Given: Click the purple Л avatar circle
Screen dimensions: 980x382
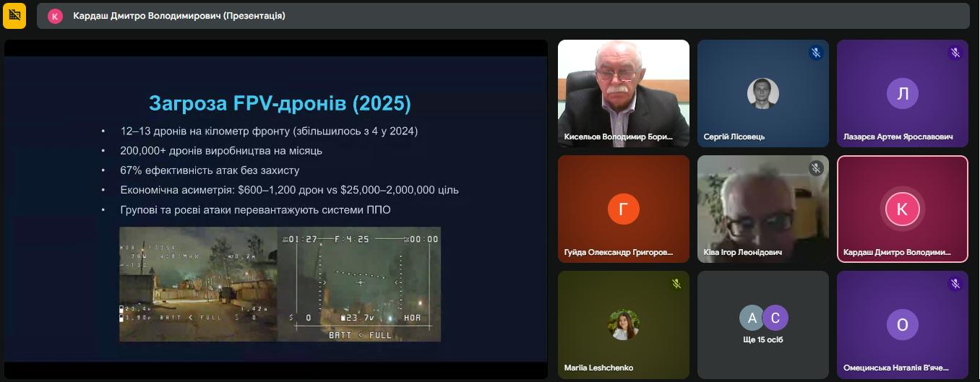Looking at the screenshot, I should tap(902, 93).
